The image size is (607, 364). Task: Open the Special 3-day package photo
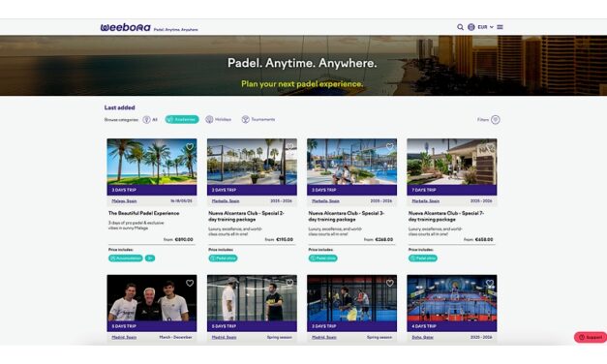[351, 162]
